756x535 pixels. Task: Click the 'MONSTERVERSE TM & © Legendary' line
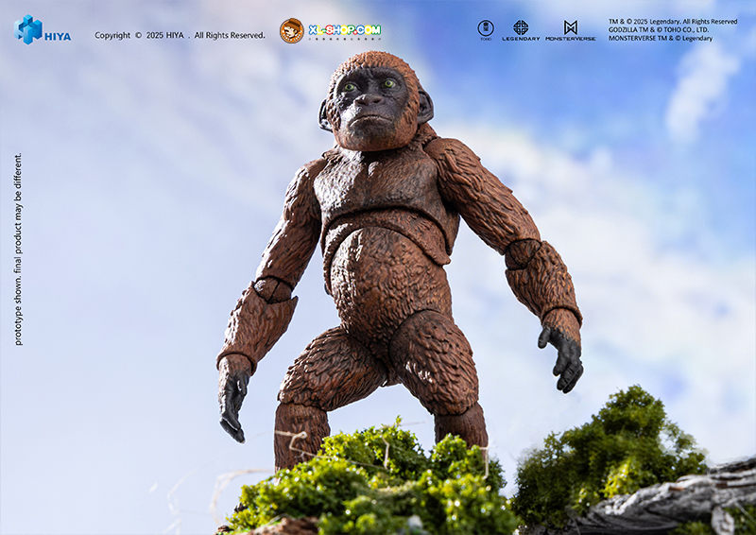660,38
